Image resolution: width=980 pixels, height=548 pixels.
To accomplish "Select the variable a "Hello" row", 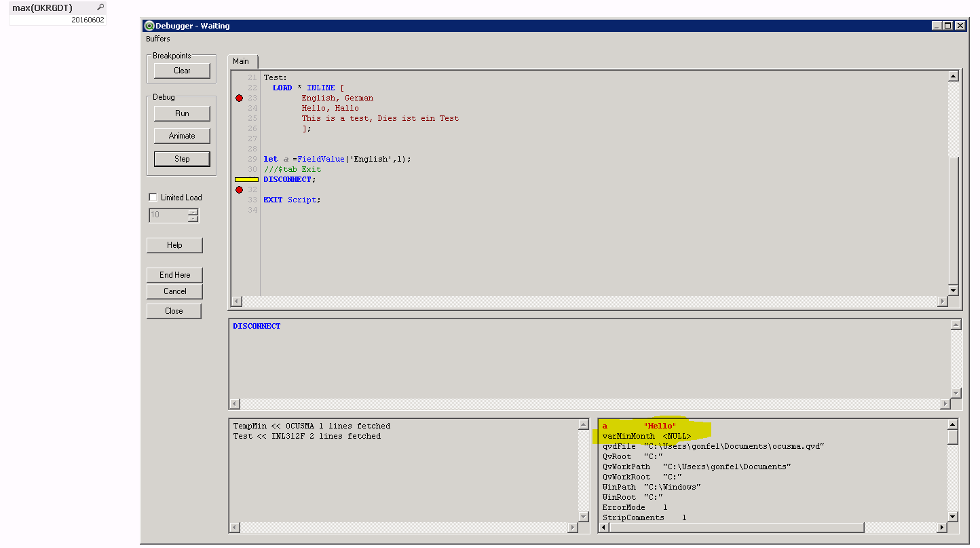I will coord(639,426).
